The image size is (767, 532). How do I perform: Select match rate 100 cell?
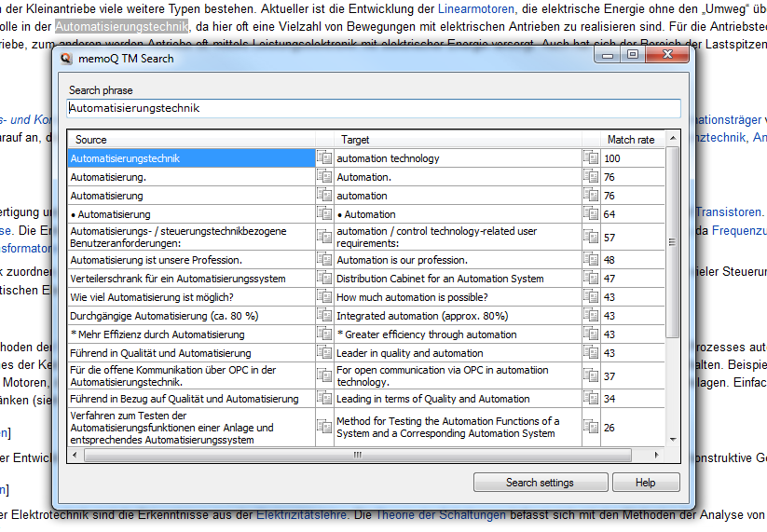(x=633, y=158)
